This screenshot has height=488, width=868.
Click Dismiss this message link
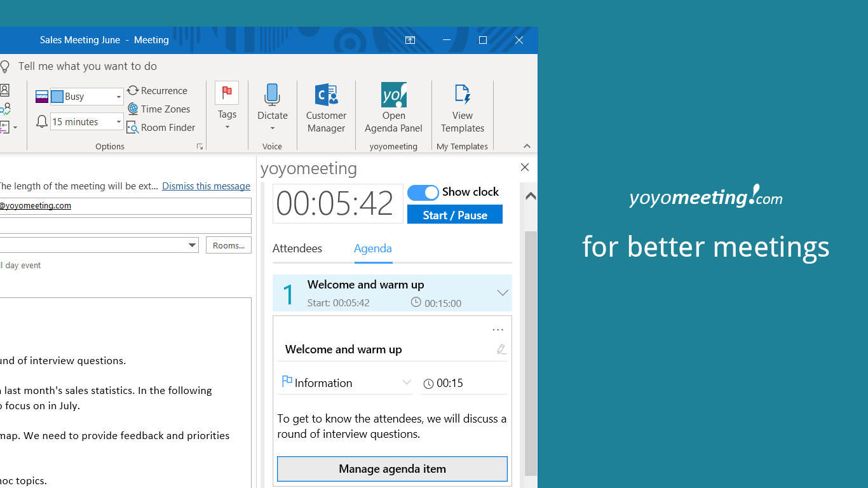click(x=206, y=186)
